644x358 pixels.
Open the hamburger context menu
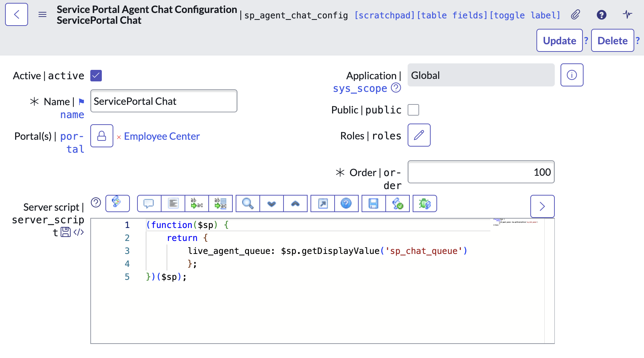pos(42,15)
